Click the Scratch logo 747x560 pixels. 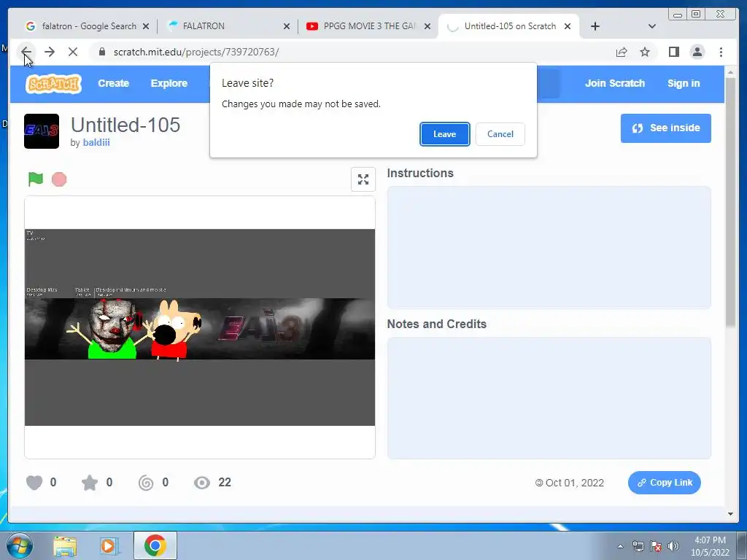click(54, 84)
